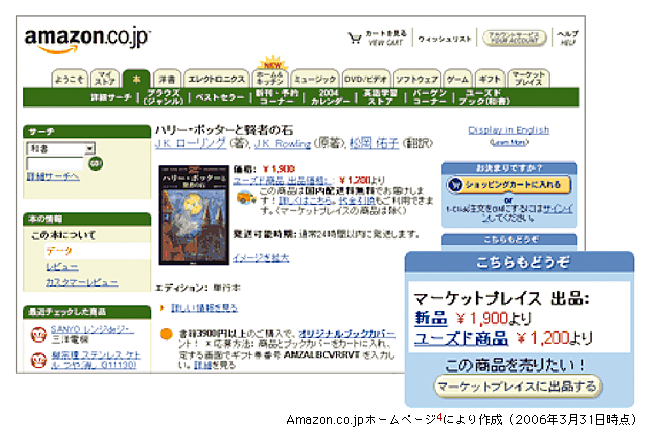
Task: Click the search text input field
Action: pos(55,164)
